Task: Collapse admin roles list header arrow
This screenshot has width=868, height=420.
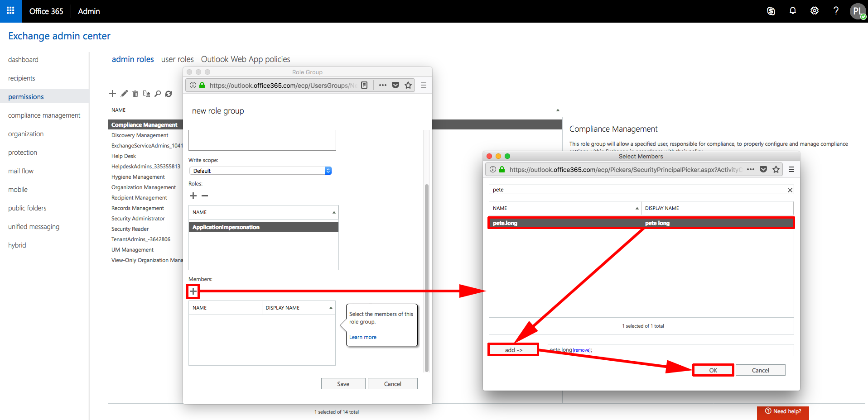Action: [x=558, y=110]
